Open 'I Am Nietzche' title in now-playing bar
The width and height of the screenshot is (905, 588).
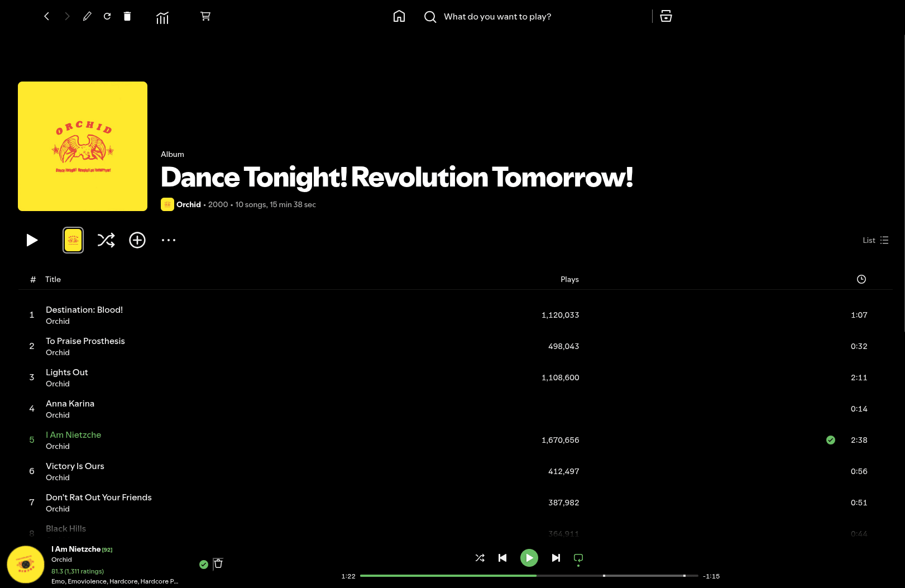[x=76, y=549]
